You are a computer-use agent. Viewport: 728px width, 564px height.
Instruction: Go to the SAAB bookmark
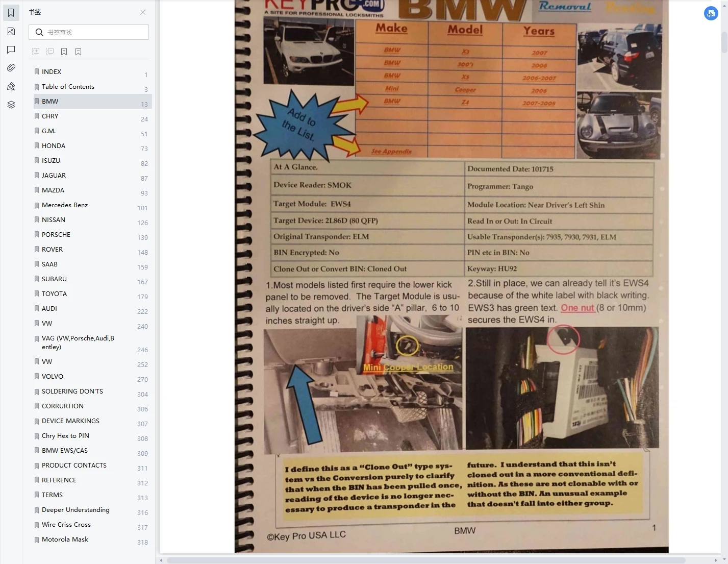[x=92, y=264]
